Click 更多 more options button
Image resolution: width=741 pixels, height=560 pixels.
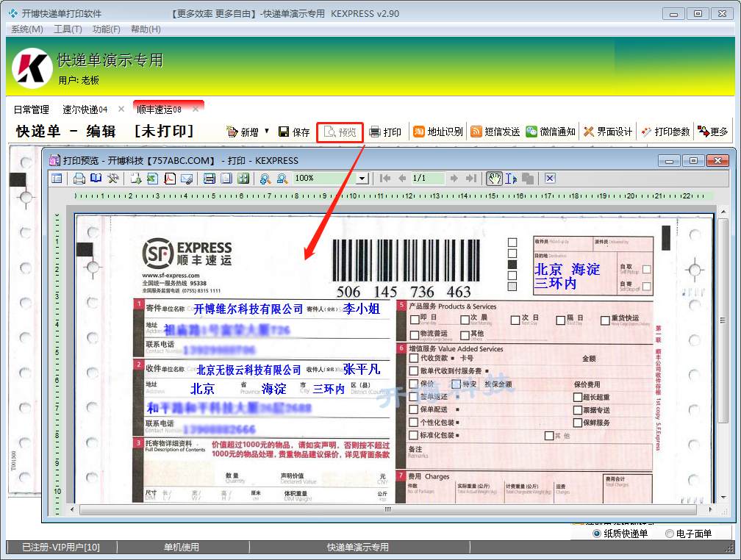pyautogui.click(x=713, y=132)
